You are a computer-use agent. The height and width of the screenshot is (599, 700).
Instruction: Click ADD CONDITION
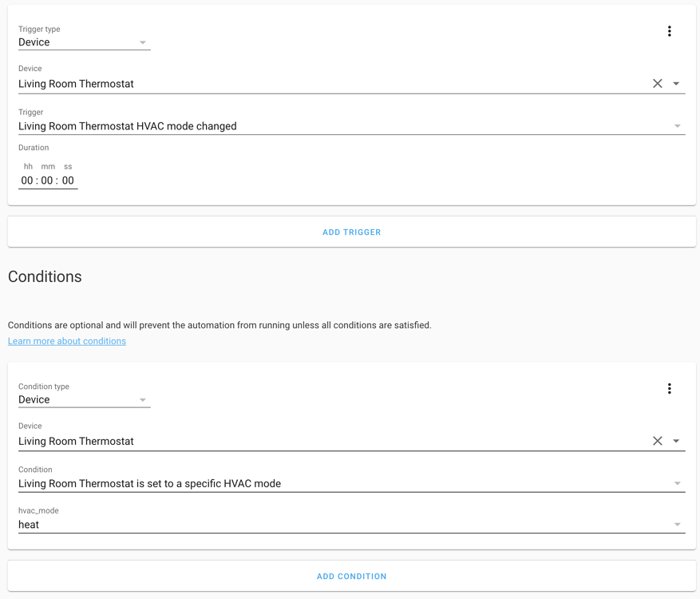[x=351, y=576]
